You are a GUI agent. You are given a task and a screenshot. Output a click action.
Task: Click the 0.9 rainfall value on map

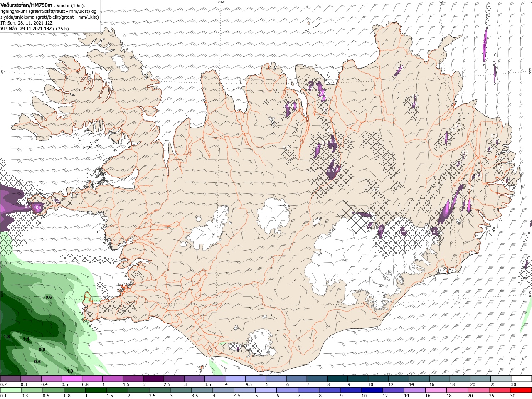[x=42, y=350]
